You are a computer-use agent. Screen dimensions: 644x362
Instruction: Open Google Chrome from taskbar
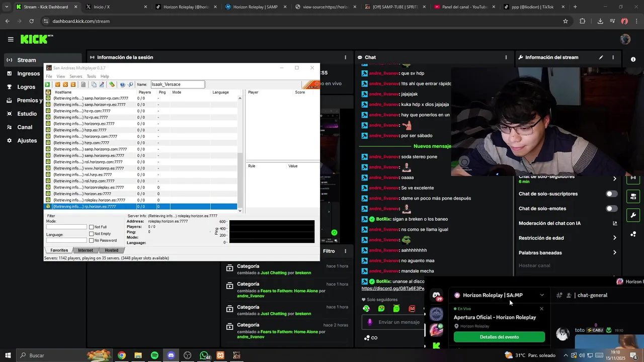point(122,355)
